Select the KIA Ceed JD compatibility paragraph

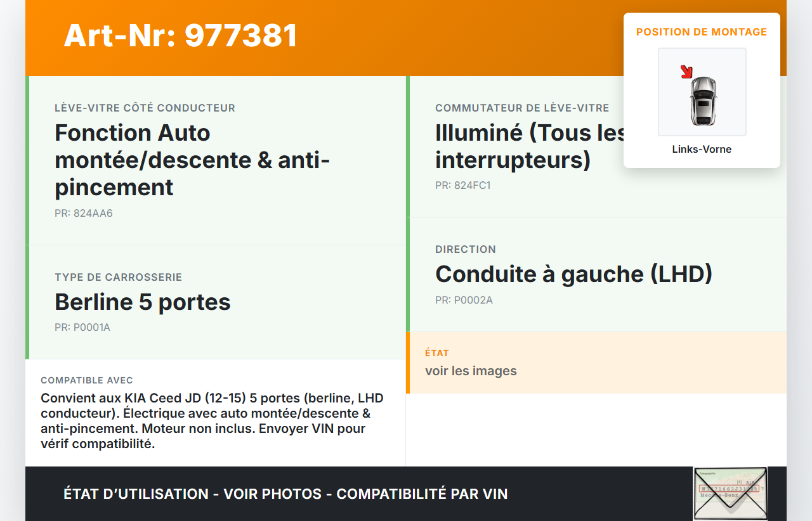tap(213, 421)
